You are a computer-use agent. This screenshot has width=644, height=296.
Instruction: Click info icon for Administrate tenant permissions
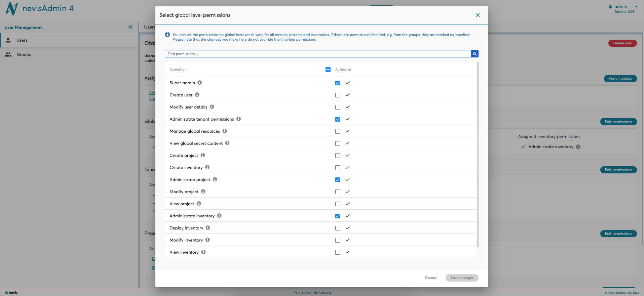(x=238, y=119)
